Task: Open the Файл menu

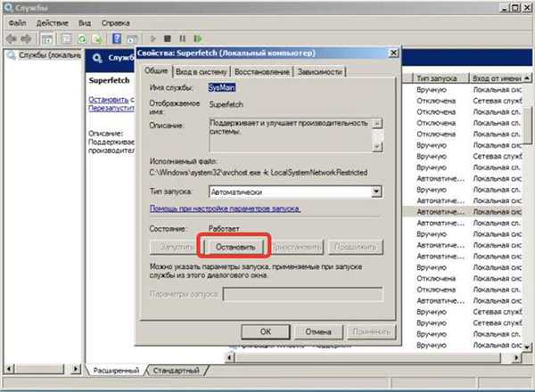Action: coord(17,23)
